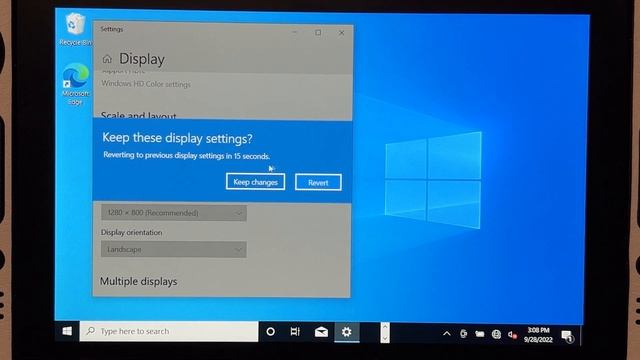
Task: Click Keep these display settings? heading
Action: (177, 138)
